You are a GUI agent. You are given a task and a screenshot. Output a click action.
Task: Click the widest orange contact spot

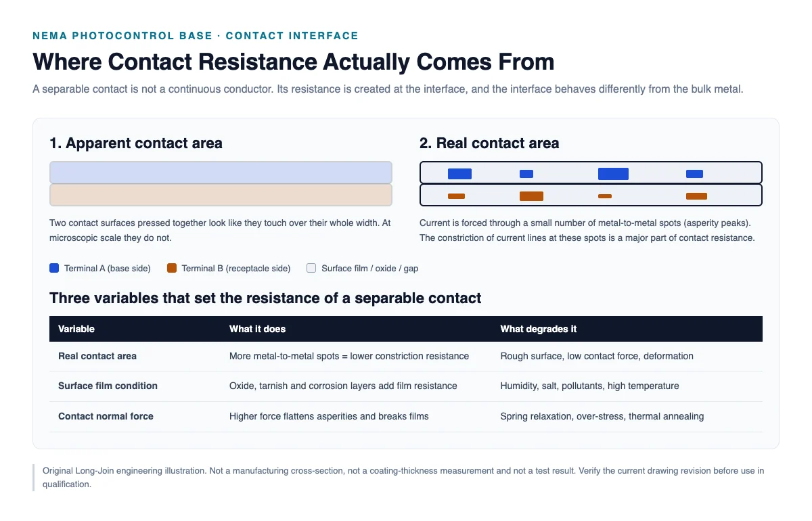(531, 196)
